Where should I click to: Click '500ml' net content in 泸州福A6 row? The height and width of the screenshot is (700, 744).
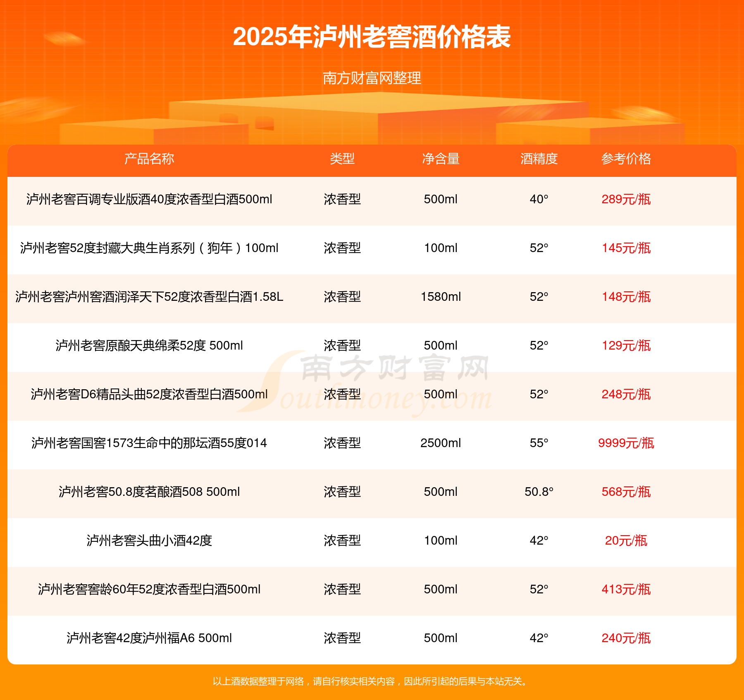pos(441,638)
